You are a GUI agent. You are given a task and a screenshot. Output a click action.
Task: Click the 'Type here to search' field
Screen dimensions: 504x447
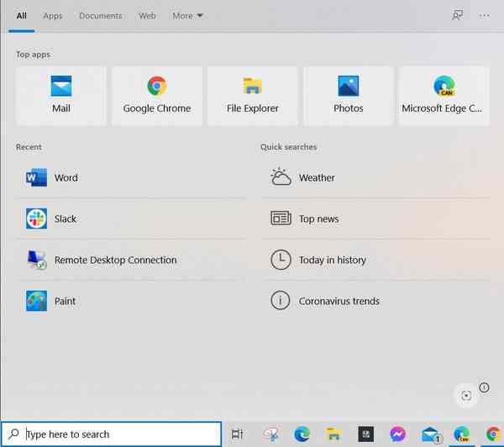point(111,434)
